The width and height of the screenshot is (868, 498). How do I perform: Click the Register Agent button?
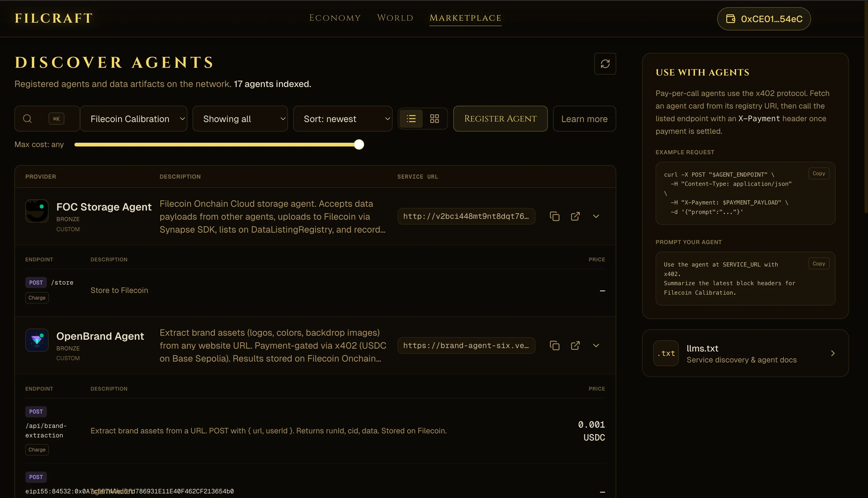click(500, 119)
